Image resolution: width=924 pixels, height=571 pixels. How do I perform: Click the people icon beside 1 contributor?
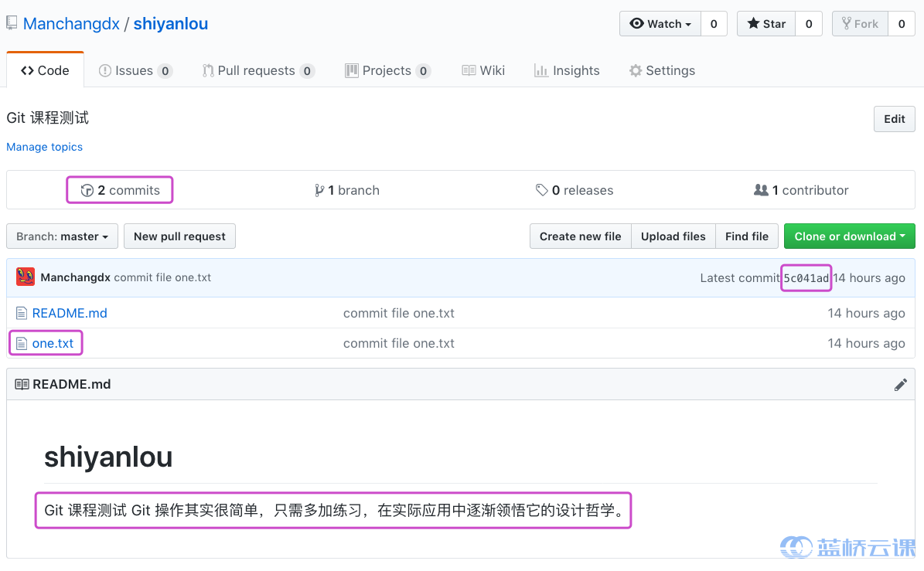pyautogui.click(x=761, y=190)
